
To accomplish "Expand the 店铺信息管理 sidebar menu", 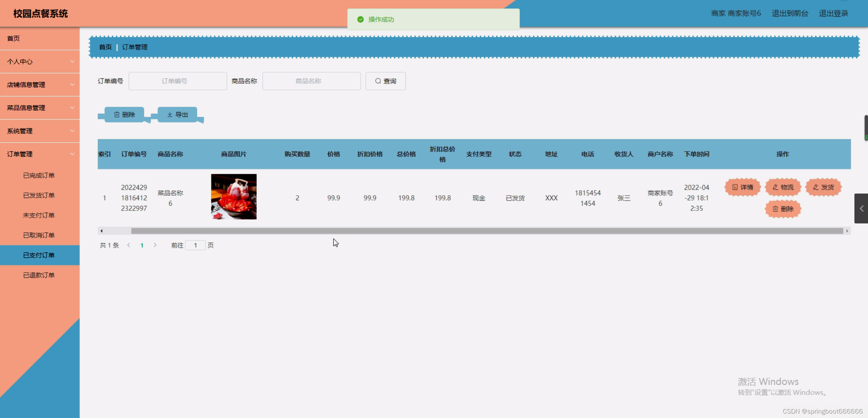I will 40,85.
